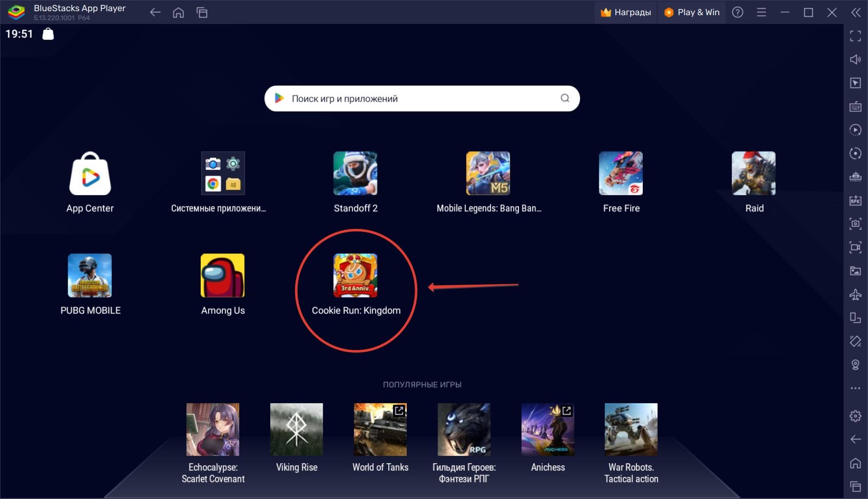
Task: Take a screenshot from sidebar
Action: pos(855,224)
